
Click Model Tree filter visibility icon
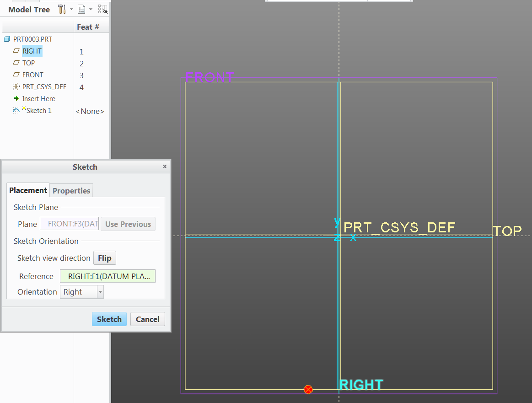(x=102, y=9)
